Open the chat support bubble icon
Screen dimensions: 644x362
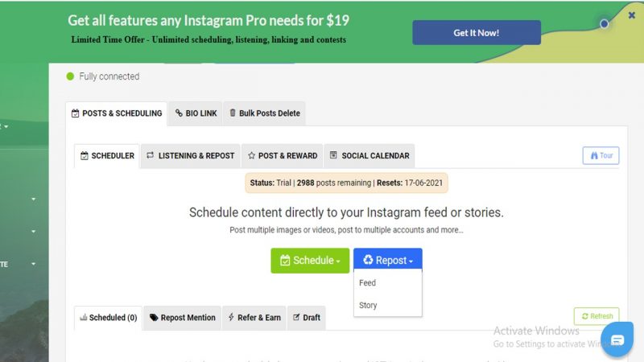pos(617,339)
